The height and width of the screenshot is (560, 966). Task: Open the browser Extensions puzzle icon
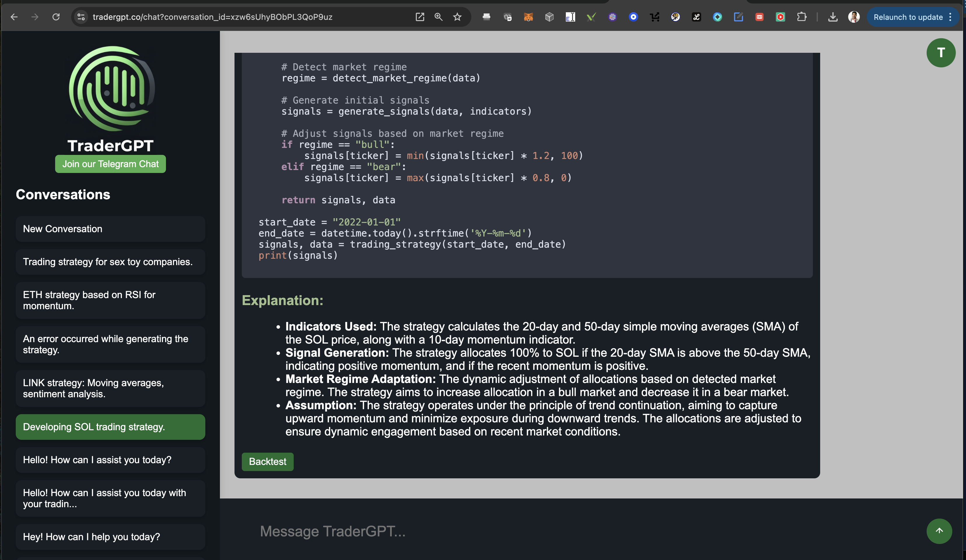pyautogui.click(x=801, y=17)
